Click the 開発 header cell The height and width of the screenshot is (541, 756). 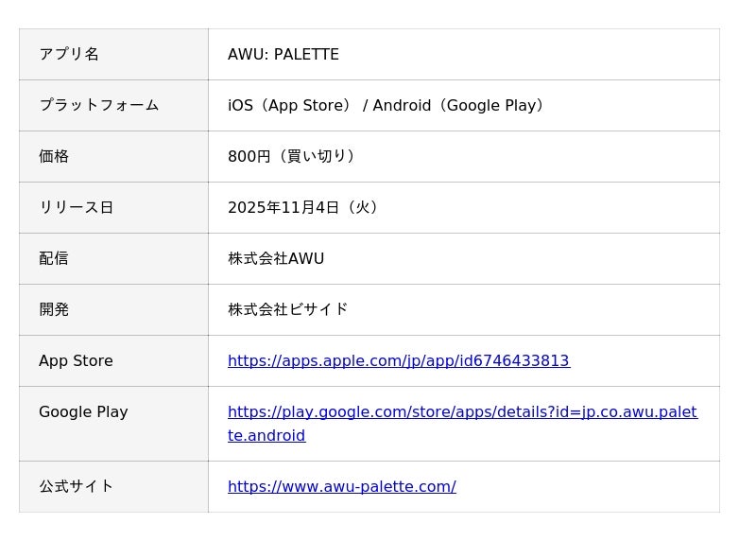[54, 310]
